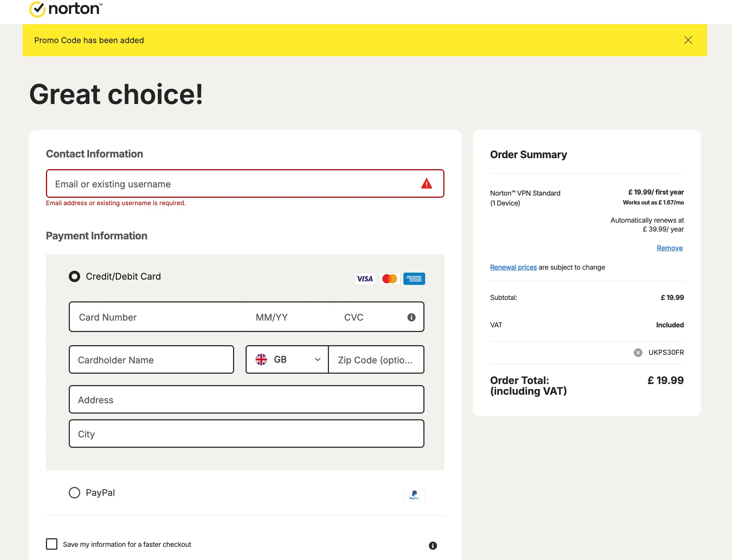Select PayPal payment method
732x560 pixels.
click(x=74, y=493)
